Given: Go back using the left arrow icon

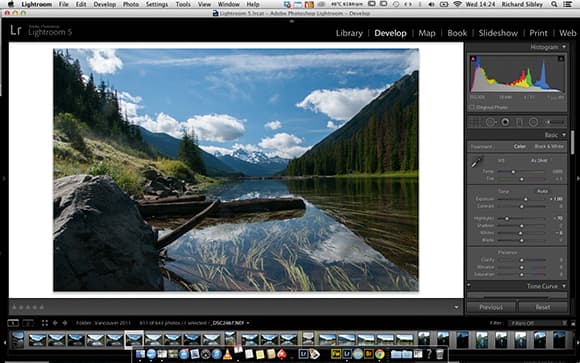Looking at the screenshot, I should tap(55, 323).
